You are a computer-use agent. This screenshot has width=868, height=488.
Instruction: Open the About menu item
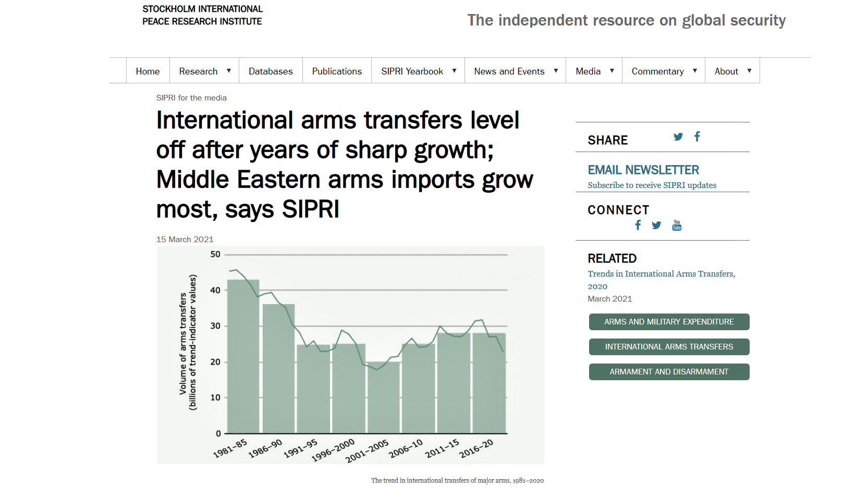[x=726, y=71]
